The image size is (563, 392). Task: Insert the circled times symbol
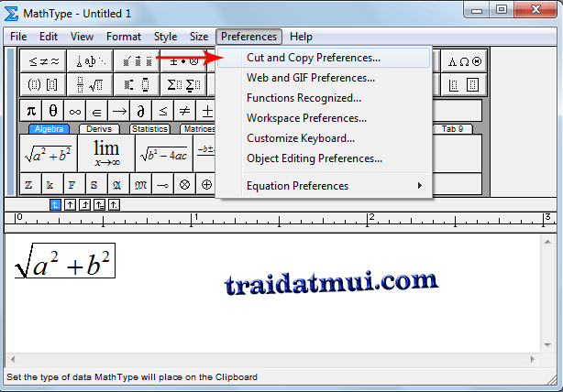(x=184, y=184)
